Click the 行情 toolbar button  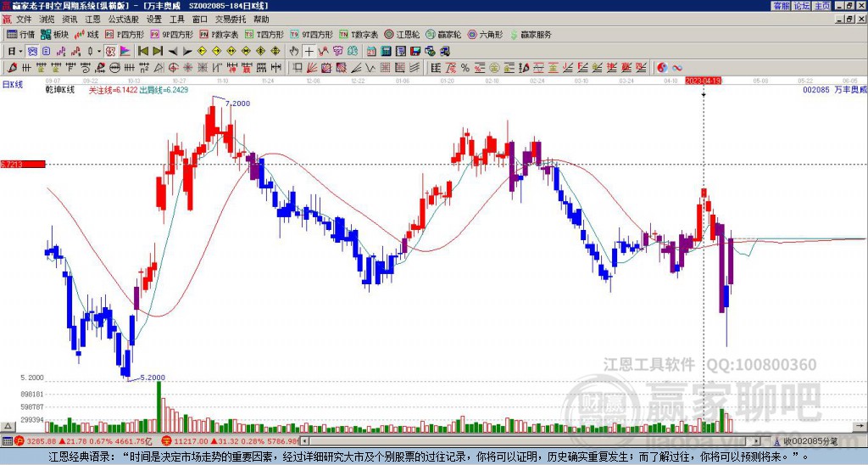click(x=20, y=34)
